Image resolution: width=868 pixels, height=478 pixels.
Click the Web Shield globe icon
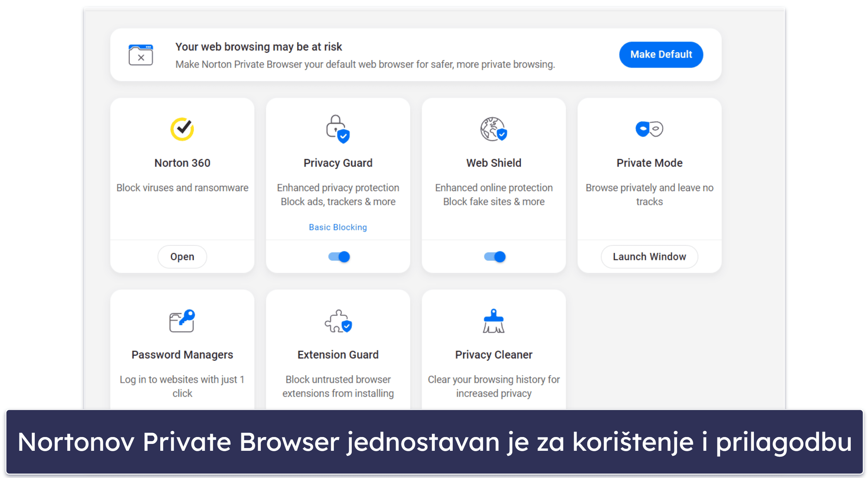click(x=493, y=129)
